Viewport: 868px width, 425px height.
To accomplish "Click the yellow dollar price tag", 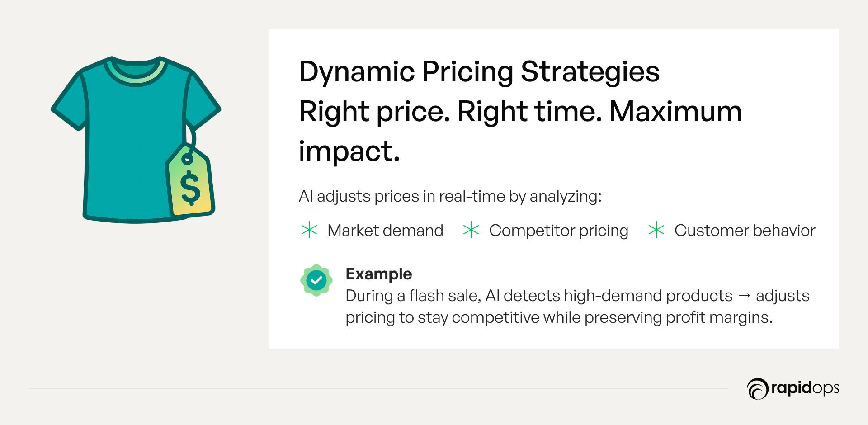I will click(x=190, y=181).
